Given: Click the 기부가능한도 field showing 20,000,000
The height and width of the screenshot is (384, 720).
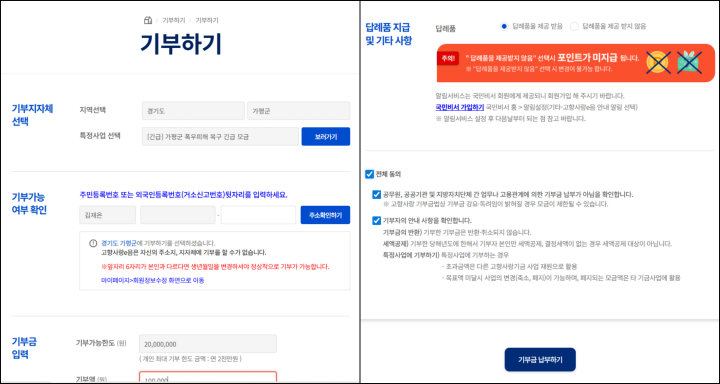Looking at the screenshot, I should [208, 344].
